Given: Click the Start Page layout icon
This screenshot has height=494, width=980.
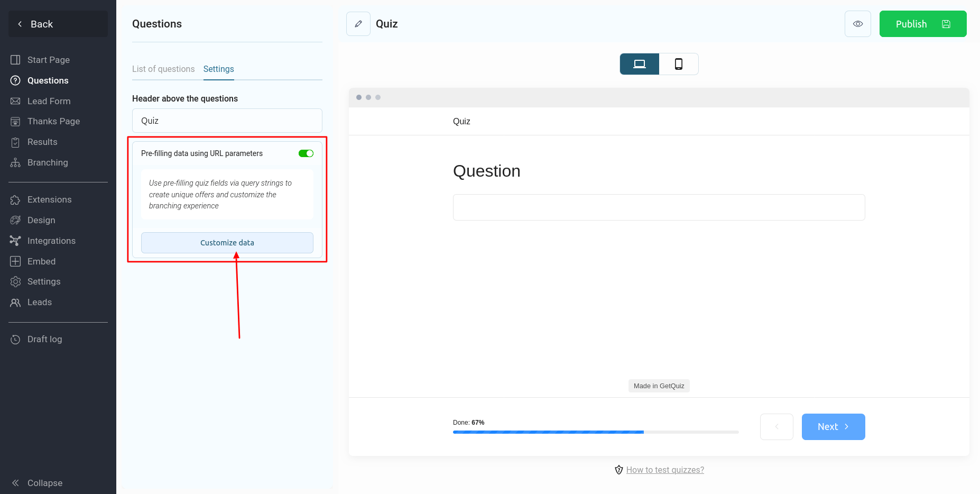Looking at the screenshot, I should click(x=16, y=60).
